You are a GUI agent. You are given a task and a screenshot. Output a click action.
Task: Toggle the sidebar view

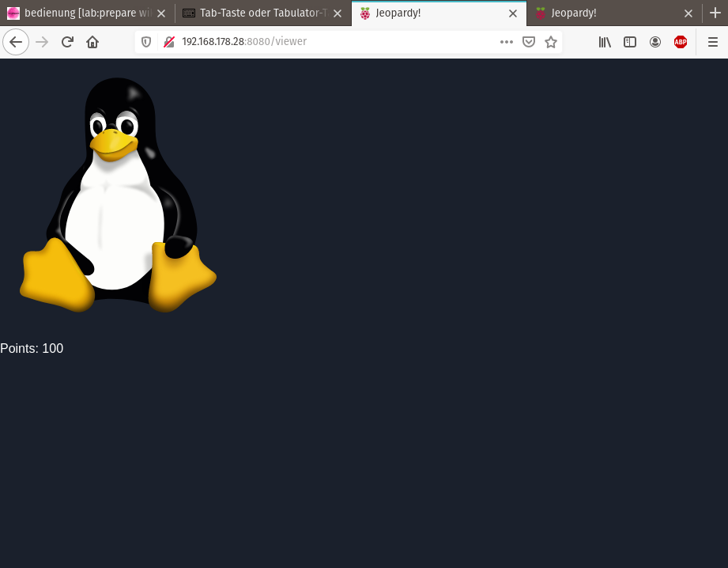click(629, 42)
